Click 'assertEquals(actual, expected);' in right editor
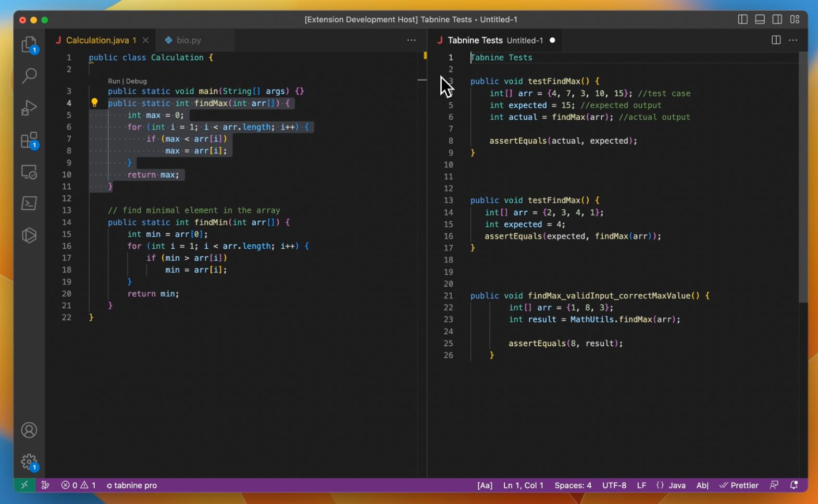Screen dimensions: 818x504 point(563,141)
